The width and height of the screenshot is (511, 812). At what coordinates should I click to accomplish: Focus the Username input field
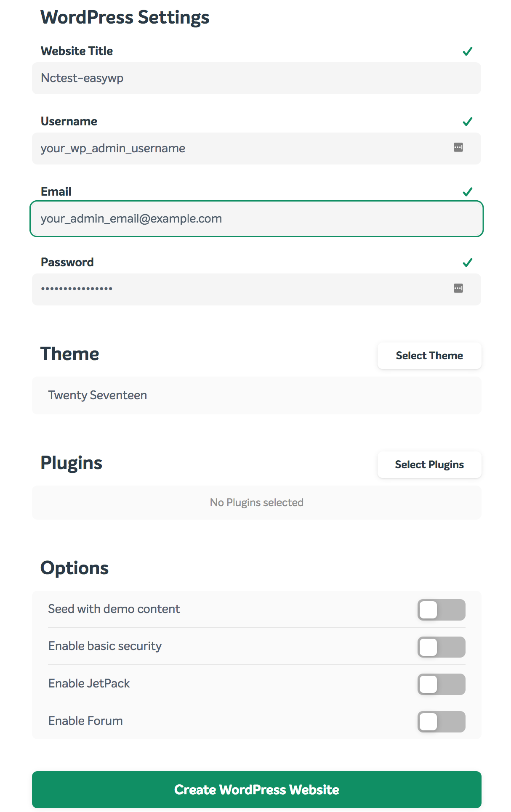tap(257, 149)
